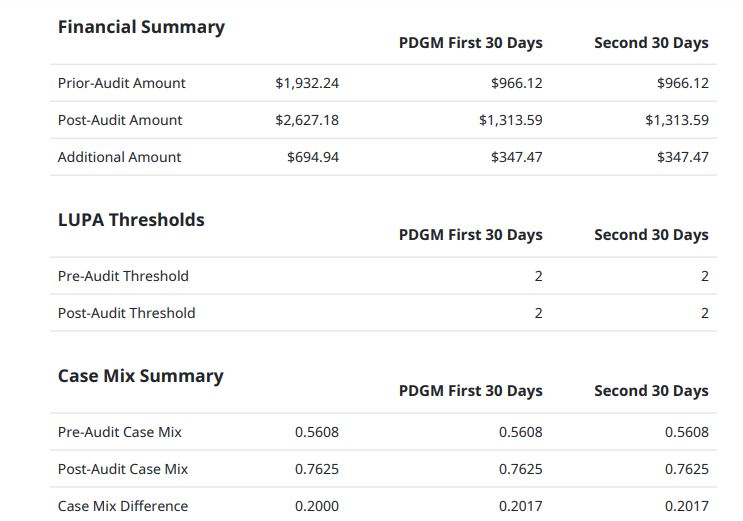This screenshot has height=521, width=743.
Task: Click the Case Mix Difference row label
Action: [x=123, y=506]
